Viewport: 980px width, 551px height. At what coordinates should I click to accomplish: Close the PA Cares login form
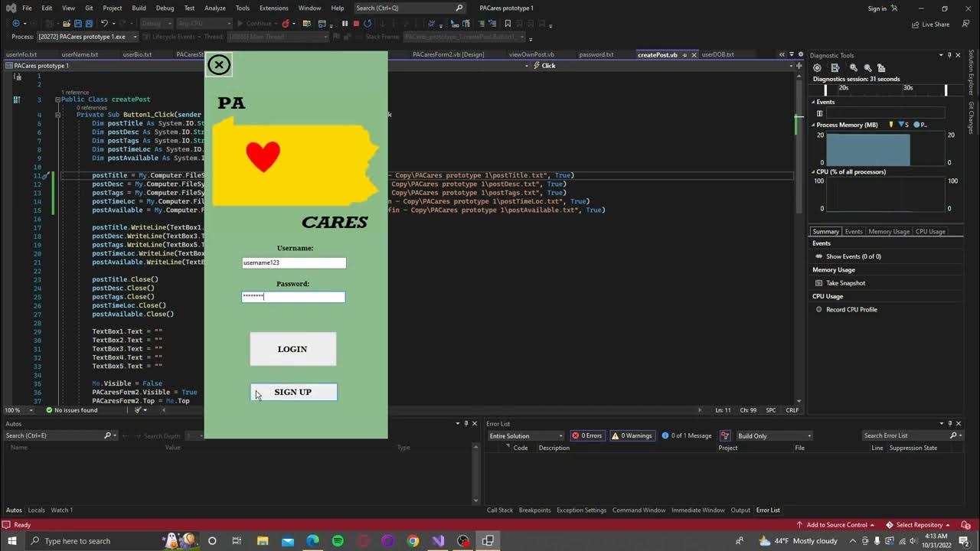(x=219, y=65)
